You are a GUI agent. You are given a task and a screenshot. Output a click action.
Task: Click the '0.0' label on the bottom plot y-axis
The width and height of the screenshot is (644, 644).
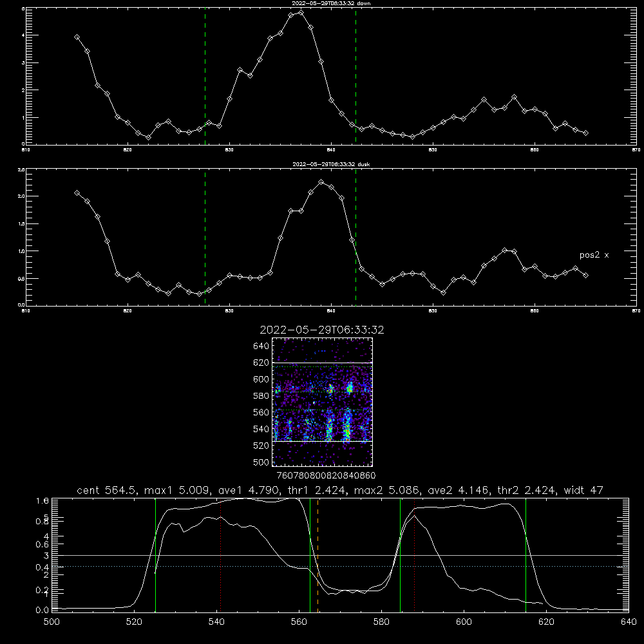(43, 610)
